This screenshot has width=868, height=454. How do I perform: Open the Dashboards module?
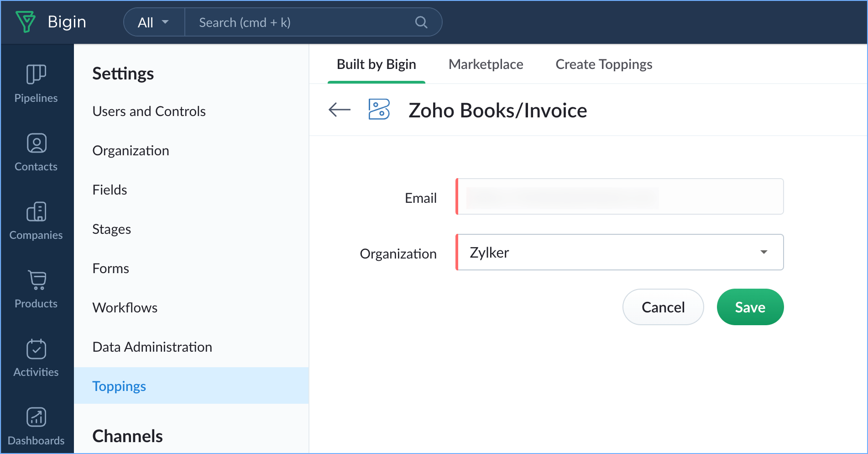(x=36, y=426)
